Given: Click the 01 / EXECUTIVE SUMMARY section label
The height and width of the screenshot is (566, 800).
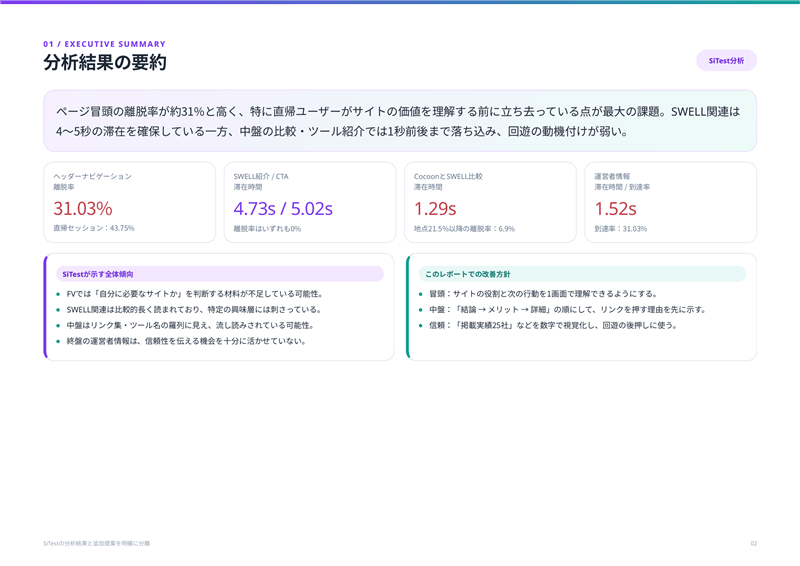Looking at the screenshot, I should pos(105,44).
